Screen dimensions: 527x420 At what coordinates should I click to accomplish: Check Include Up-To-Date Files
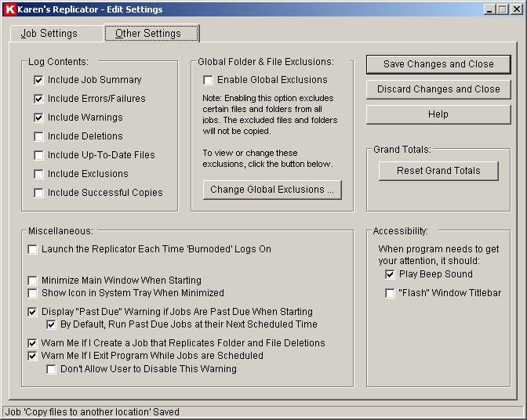[38, 155]
